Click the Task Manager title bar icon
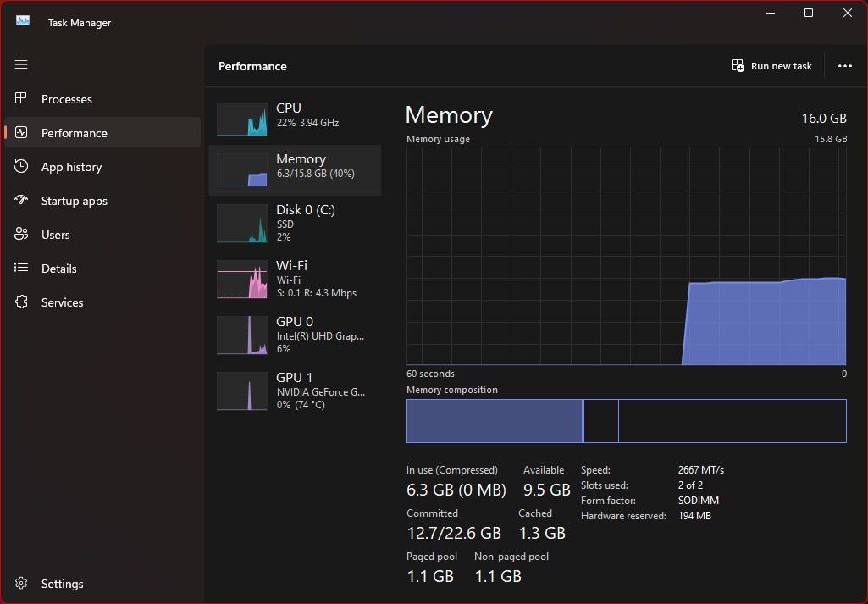 click(23, 21)
